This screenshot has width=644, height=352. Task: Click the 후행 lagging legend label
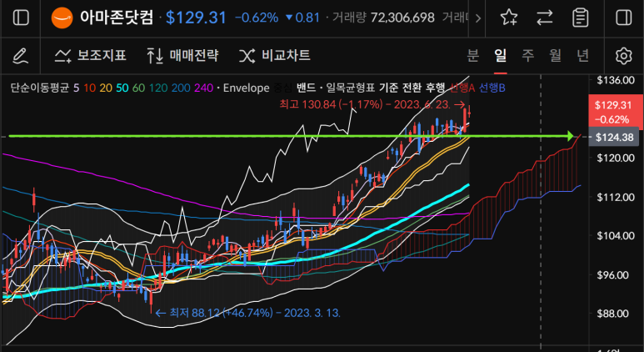point(436,88)
